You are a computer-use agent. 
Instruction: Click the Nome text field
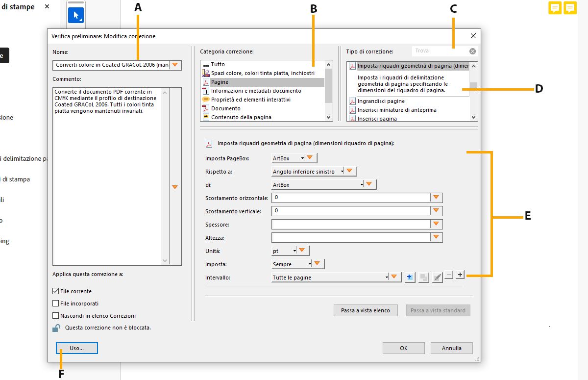pos(111,65)
